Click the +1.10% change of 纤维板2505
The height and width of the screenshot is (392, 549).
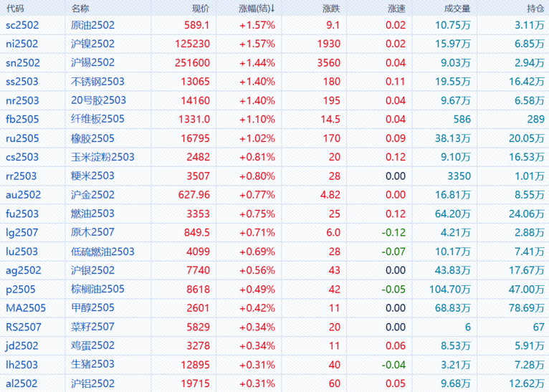click(x=257, y=120)
